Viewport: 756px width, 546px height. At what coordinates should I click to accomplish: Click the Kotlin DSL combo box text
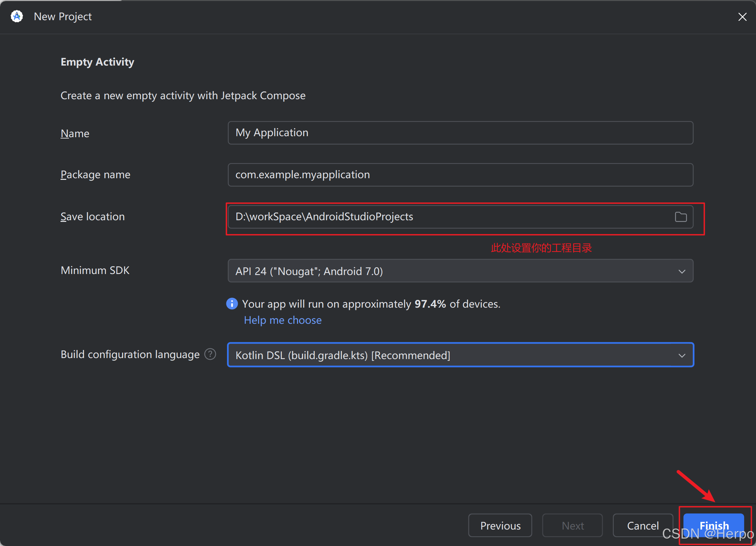pos(342,355)
